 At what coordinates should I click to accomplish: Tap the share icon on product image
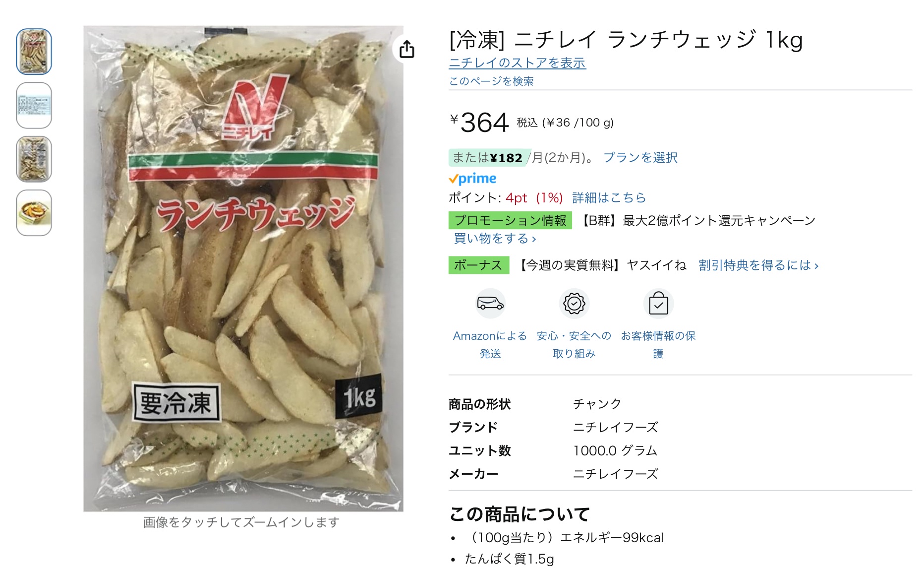406,49
